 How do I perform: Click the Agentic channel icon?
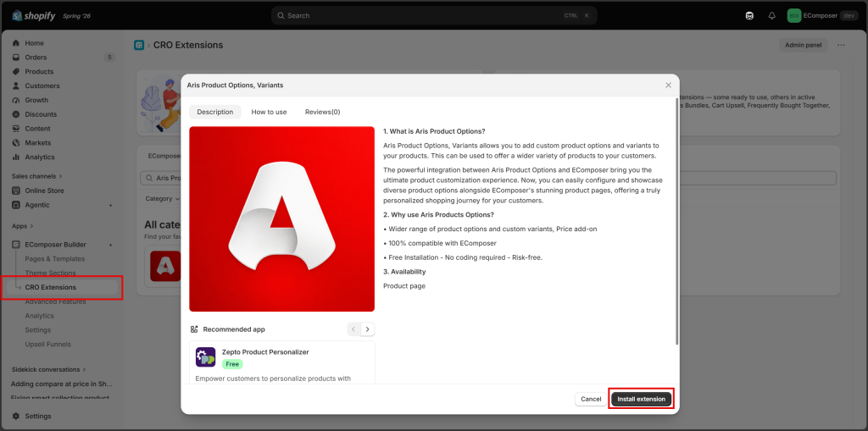[15, 205]
